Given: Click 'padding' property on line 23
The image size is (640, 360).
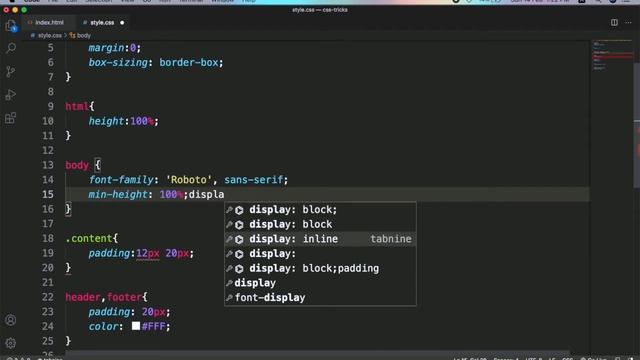Looking at the screenshot, I should click(x=109, y=312).
